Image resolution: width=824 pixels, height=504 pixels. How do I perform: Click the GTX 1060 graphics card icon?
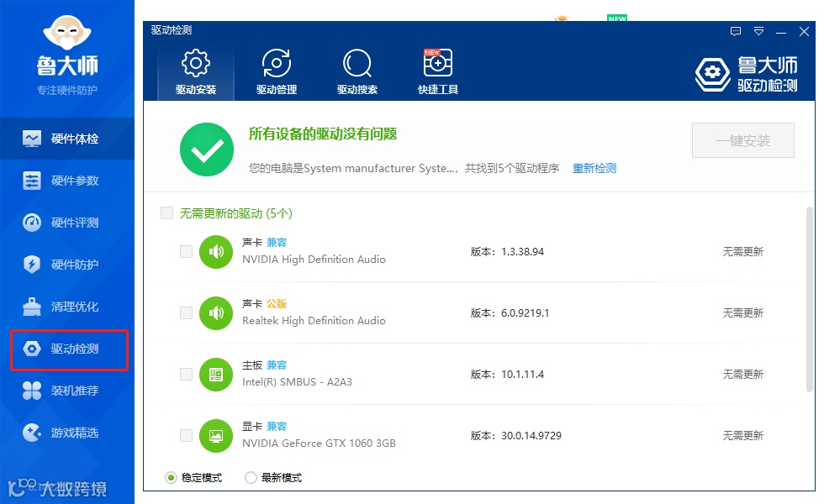click(x=216, y=436)
